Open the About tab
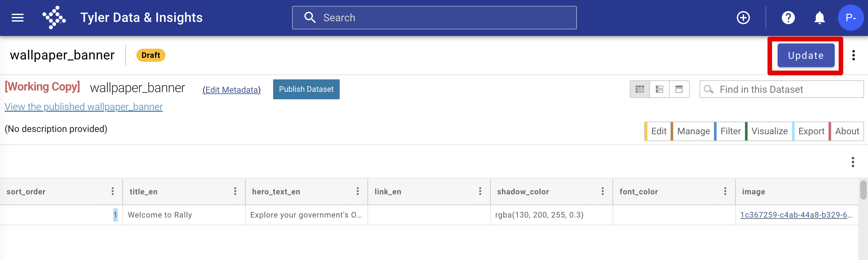This screenshot has width=868, height=260. pos(846,131)
